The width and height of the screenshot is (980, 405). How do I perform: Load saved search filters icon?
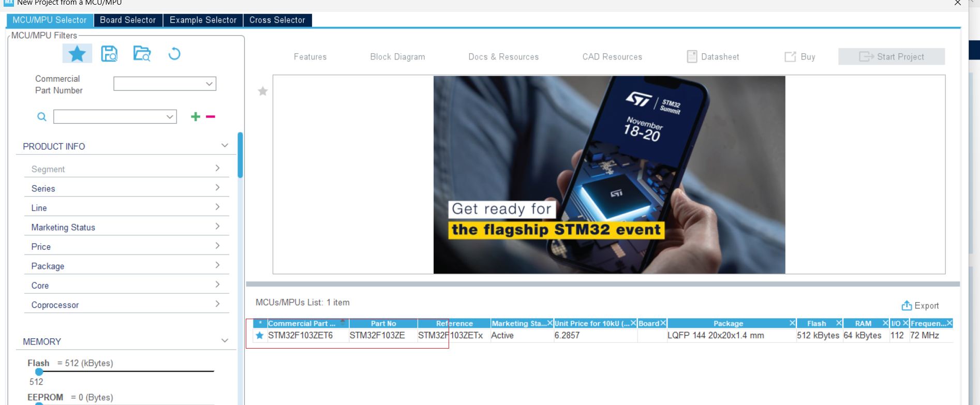(142, 54)
